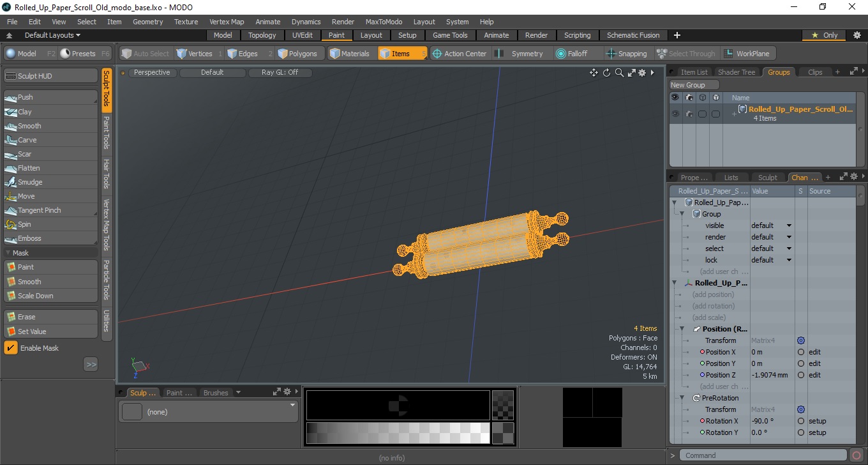This screenshot has width=868, height=465.
Task: Open the Vertex Map menu
Action: (227, 22)
